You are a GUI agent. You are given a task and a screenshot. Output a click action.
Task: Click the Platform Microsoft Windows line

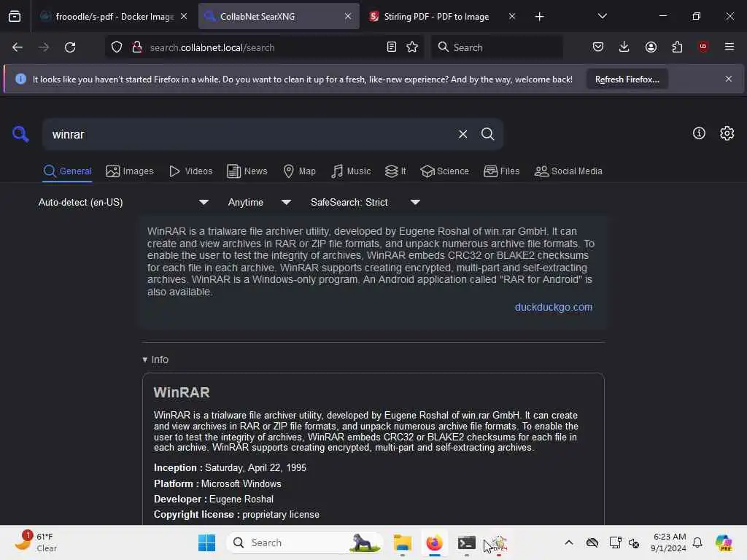pos(217,483)
